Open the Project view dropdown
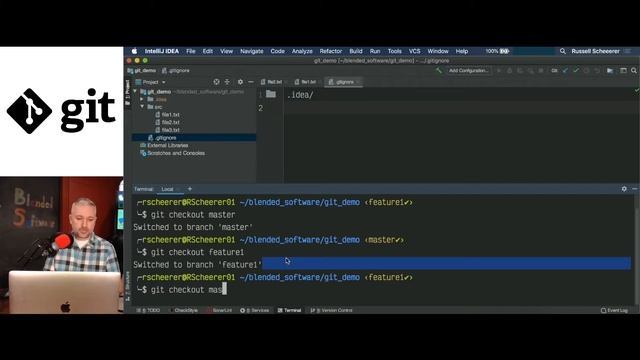This screenshot has height=360, width=640. click(151, 82)
